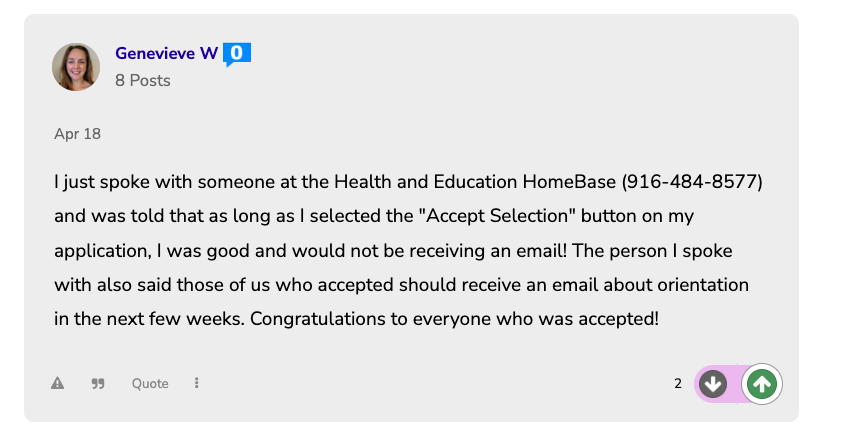This screenshot has width=856, height=434.
Task: Open the three-dot more options menu
Action: 197,383
